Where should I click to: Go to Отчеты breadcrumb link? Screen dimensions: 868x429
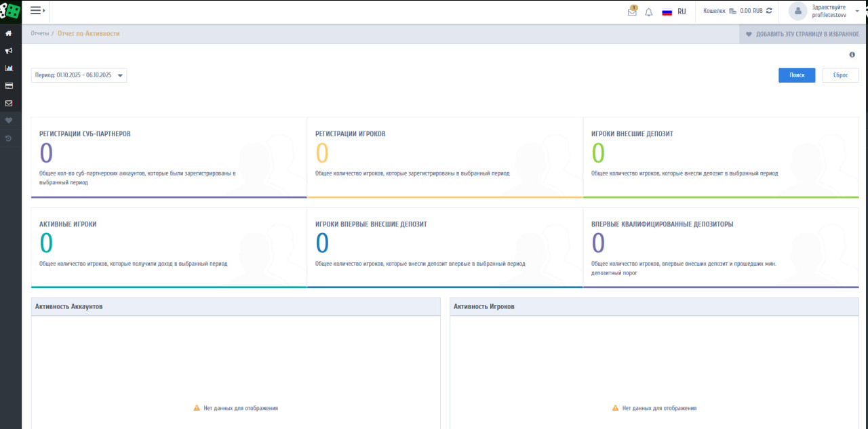point(40,33)
